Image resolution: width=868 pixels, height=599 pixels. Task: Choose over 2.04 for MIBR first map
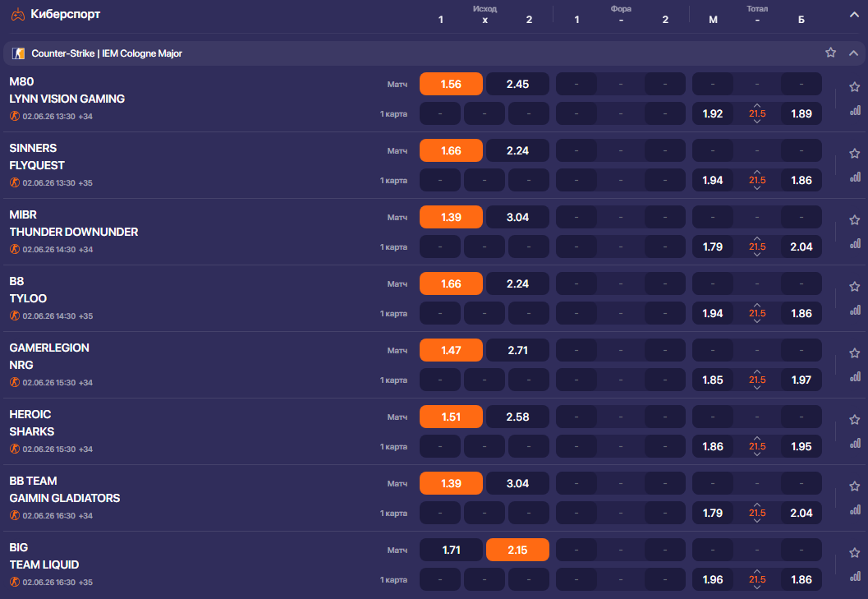(x=801, y=247)
